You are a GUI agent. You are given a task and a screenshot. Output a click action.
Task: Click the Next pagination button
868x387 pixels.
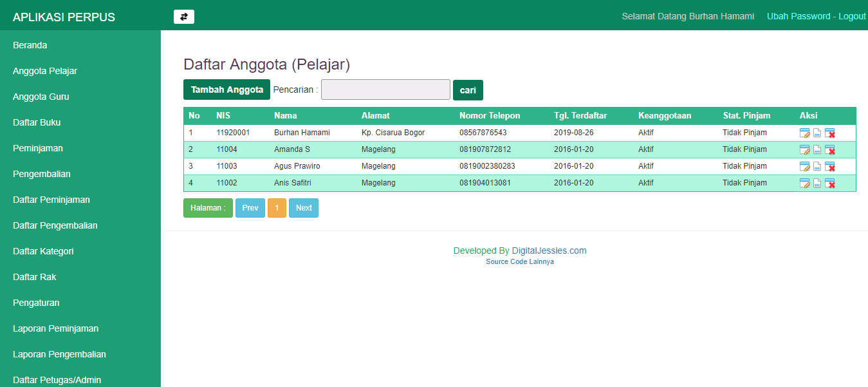pyautogui.click(x=303, y=207)
